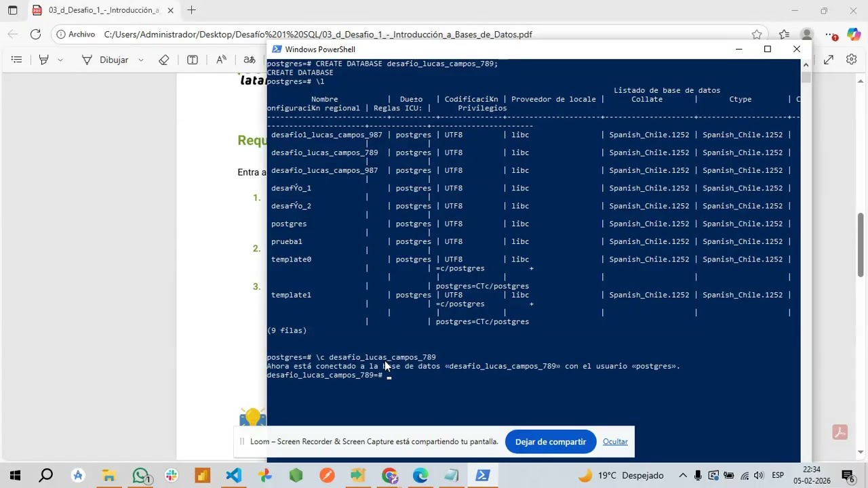Open Edge settings and more menu
Viewport: 868px width, 488px height.
(x=831, y=35)
